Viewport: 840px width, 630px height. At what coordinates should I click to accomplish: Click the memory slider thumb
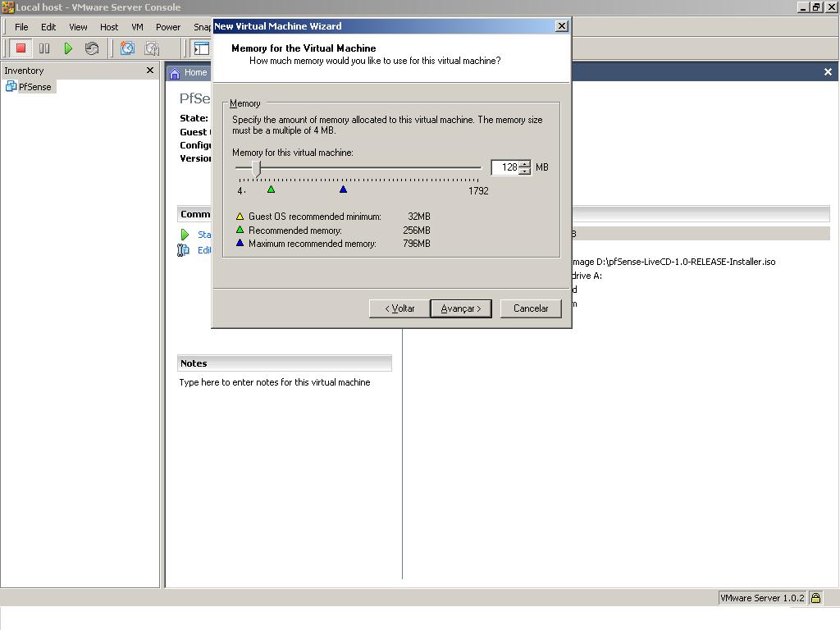257,168
